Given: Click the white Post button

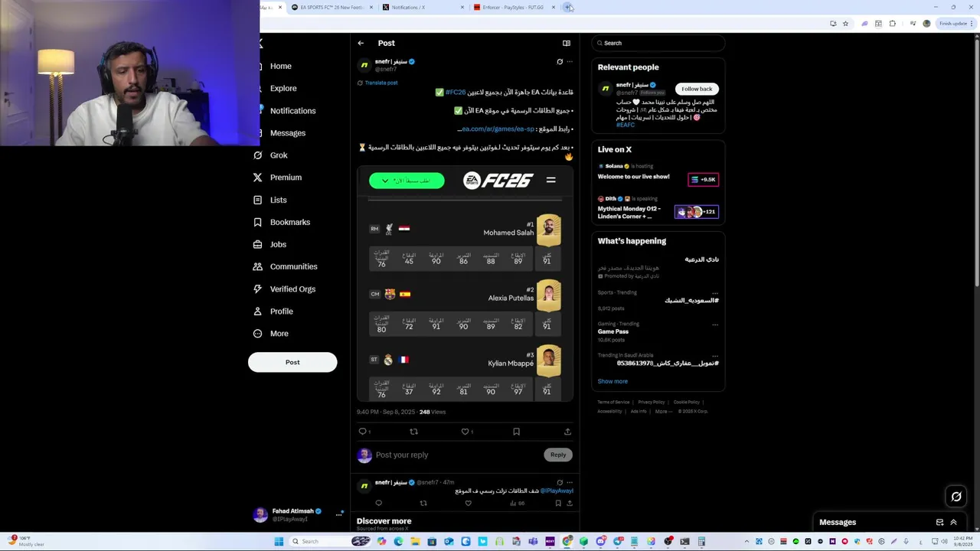Looking at the screenshot, I should 292,362.
